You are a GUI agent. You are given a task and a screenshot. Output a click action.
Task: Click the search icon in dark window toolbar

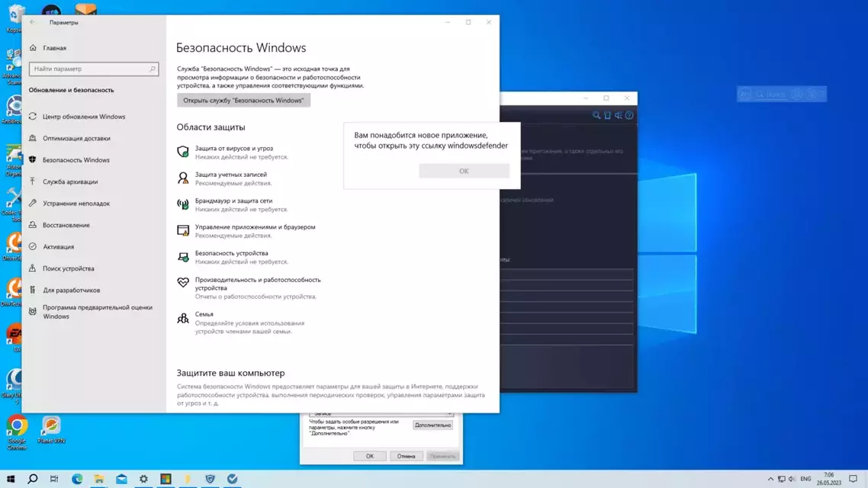tap(596, 115)
